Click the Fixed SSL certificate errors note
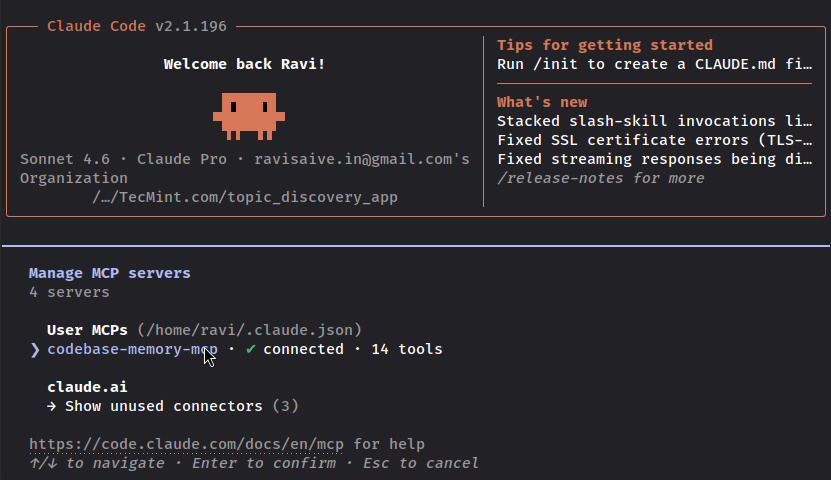The width and height of the screenshot is (831, 480). point(654,140)
